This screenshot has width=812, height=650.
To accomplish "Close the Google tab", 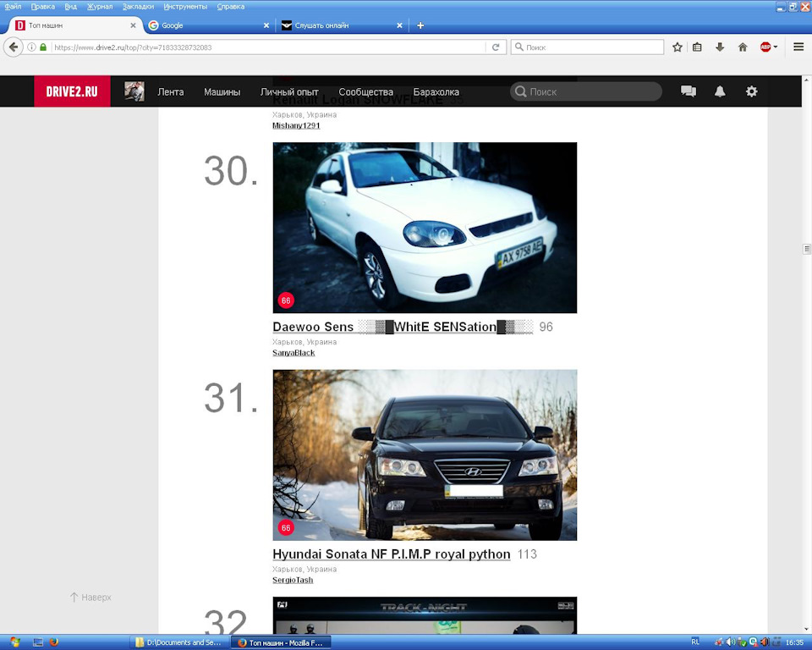I will (x=266, y=25).
